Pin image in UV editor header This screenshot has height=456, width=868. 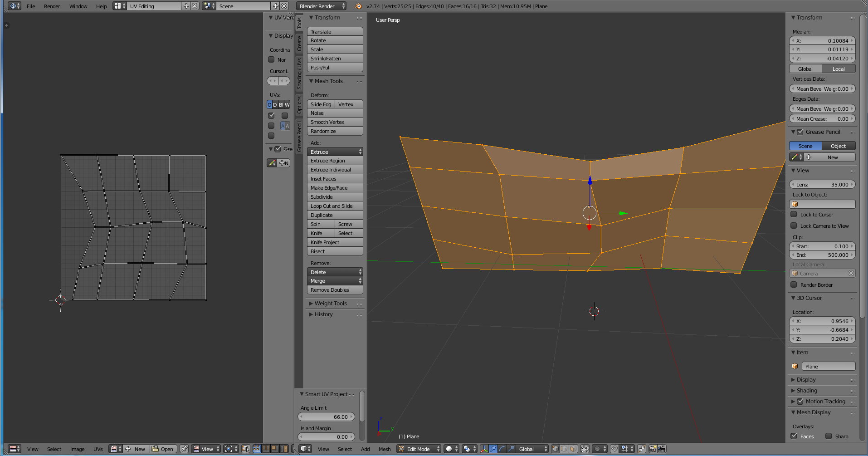click(184, 449)
